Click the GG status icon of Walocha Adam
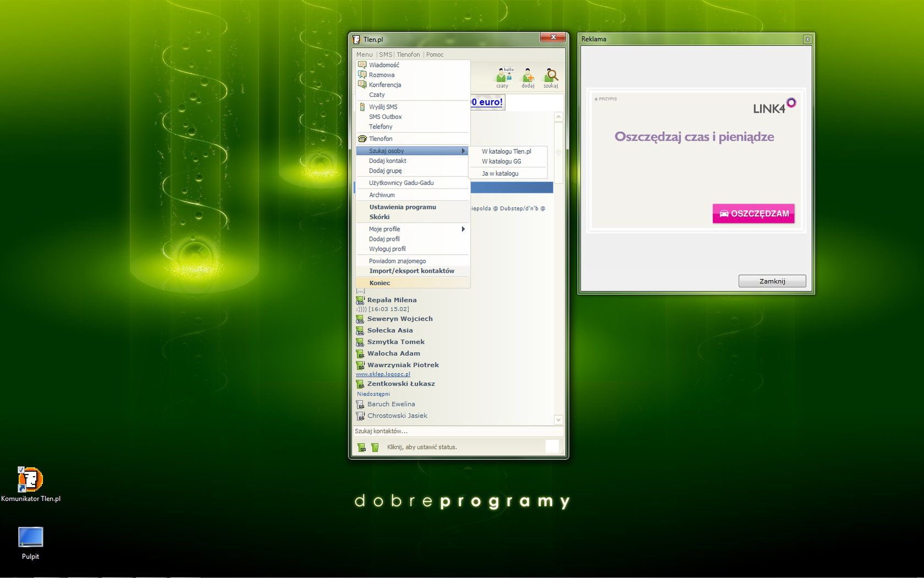This screenshot has height=578, width=924. 360,353
